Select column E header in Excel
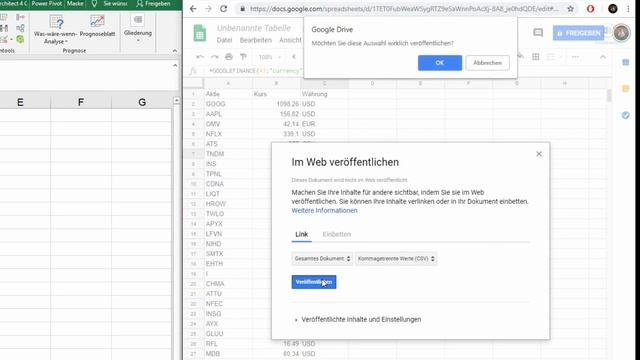Viewport: 640px width, 360px height. (x=20, y=102)
